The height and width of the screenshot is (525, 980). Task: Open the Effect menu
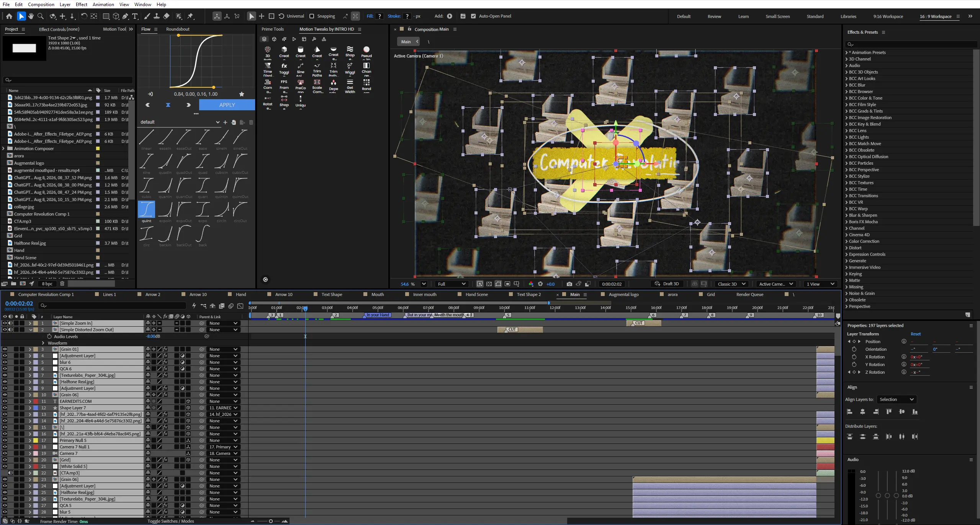coord(81,4)
